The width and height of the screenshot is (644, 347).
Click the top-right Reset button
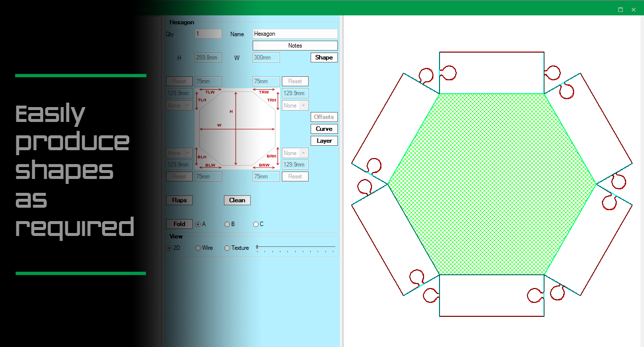[295, 81]
